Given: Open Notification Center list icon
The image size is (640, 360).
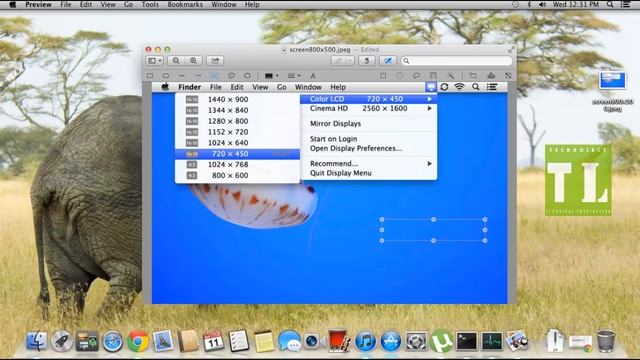Looking at the screenshot, I should pos(625,4).
